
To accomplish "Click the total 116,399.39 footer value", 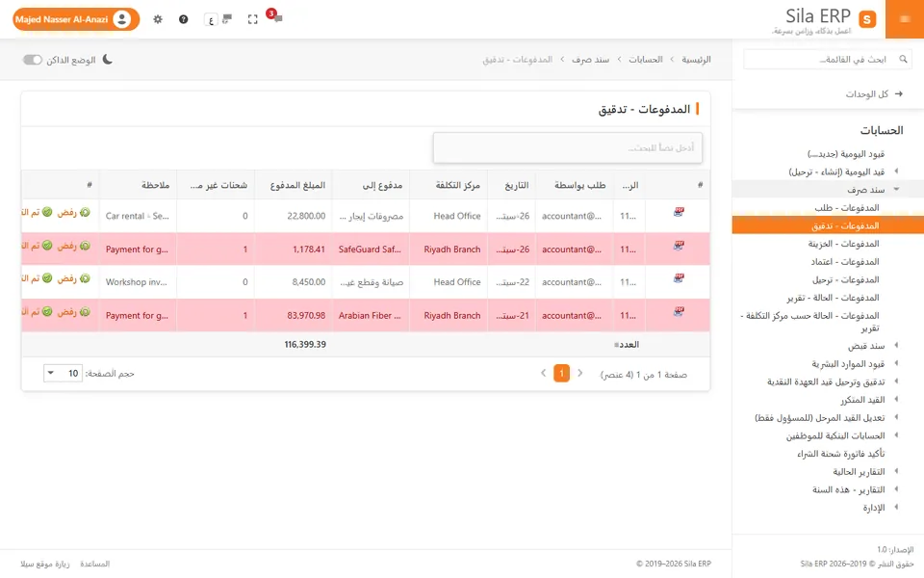I will (305, 345).
